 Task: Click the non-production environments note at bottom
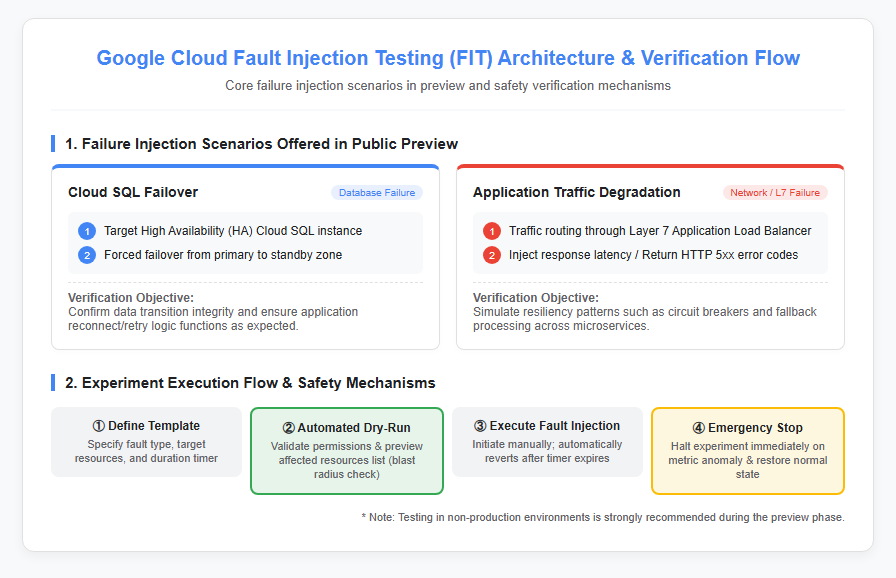coord(603,517)
